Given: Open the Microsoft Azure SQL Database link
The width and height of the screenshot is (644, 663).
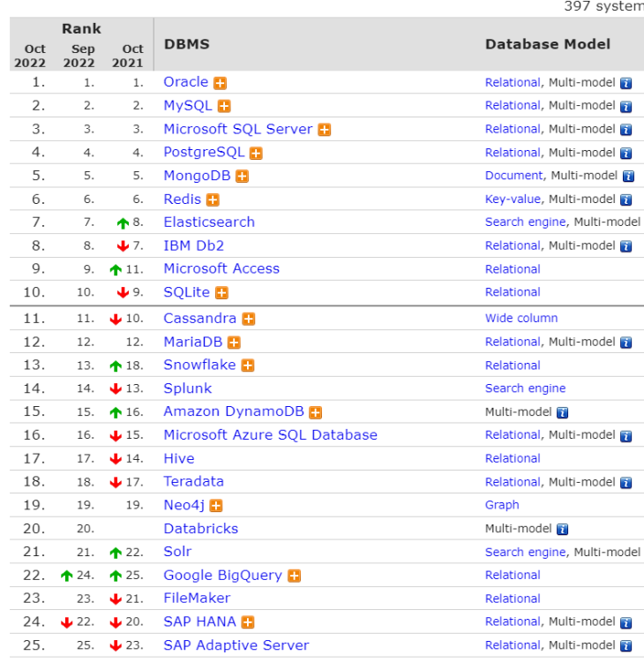Looking at the screenshot, I should pyautogui.click(x=270, y=435).
